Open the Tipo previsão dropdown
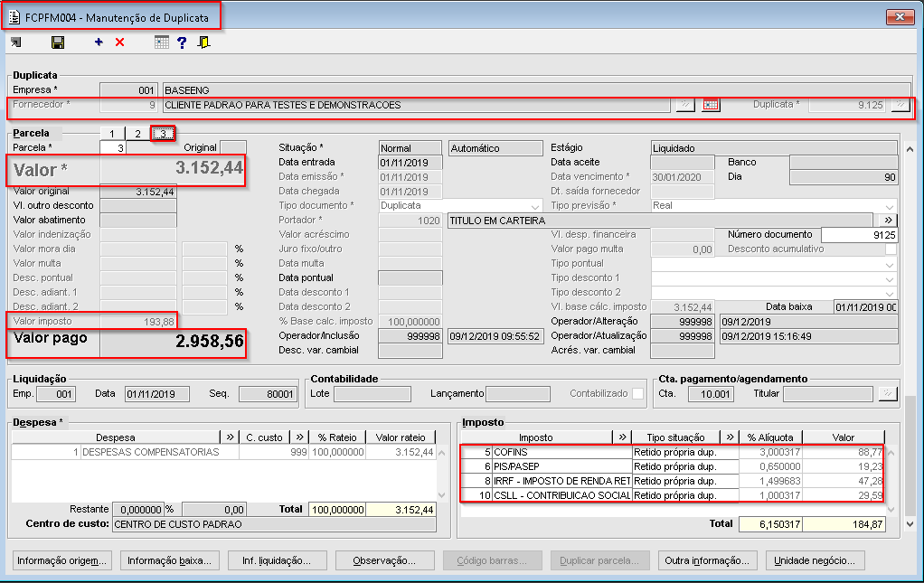Image resolution: width=924 pixels, height=583 pixels. [890, 206]
